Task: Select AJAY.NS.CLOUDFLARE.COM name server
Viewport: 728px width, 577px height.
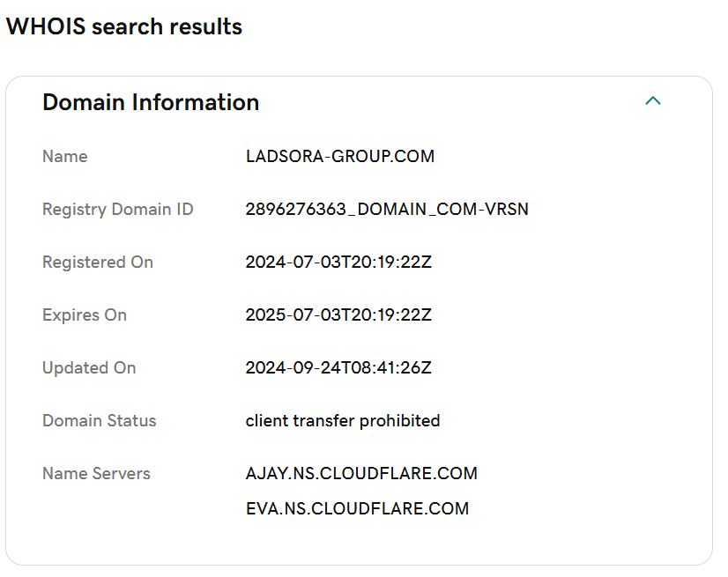Action: (361, 473)
